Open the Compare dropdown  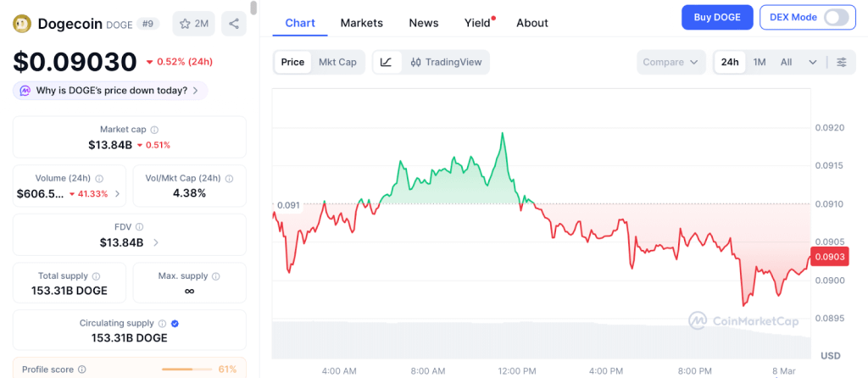click(x=671, y=62)
